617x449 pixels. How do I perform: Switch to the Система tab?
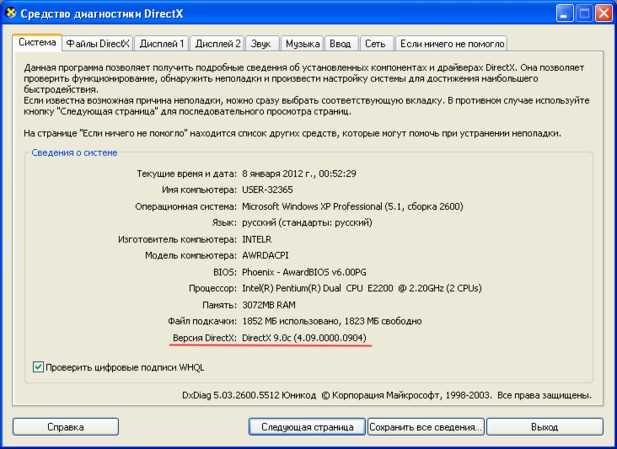pyautogui.click(x=37, y=42)
